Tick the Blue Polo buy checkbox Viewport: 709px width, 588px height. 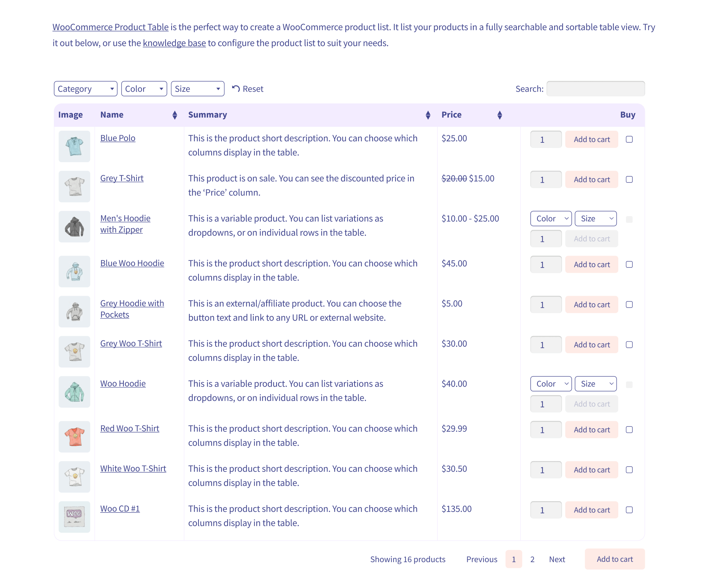click(x=629, y=139)
